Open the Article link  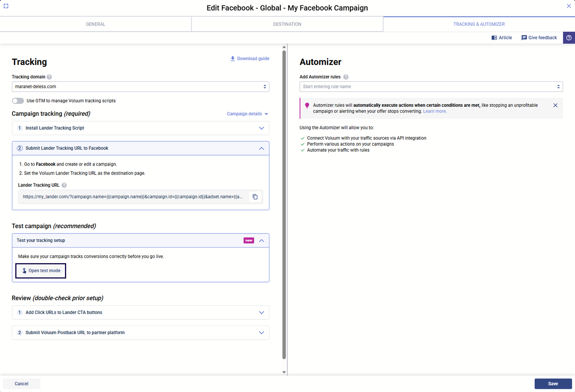502,38
